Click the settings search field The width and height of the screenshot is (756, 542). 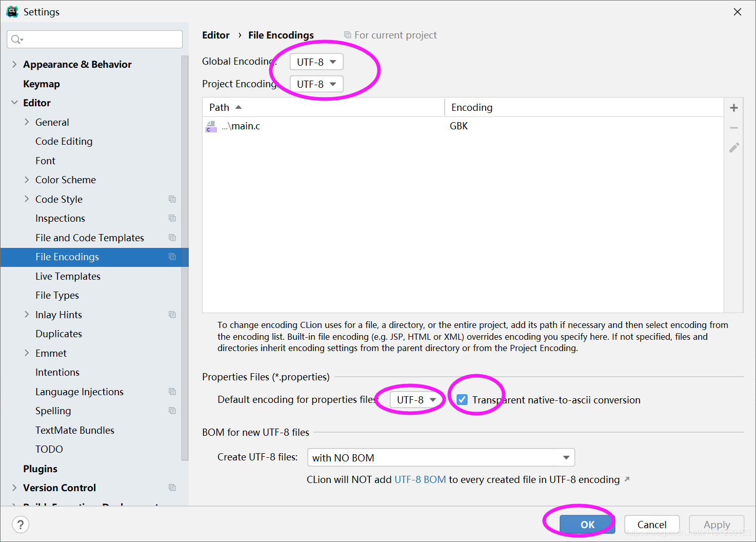[x=95, y=40]
